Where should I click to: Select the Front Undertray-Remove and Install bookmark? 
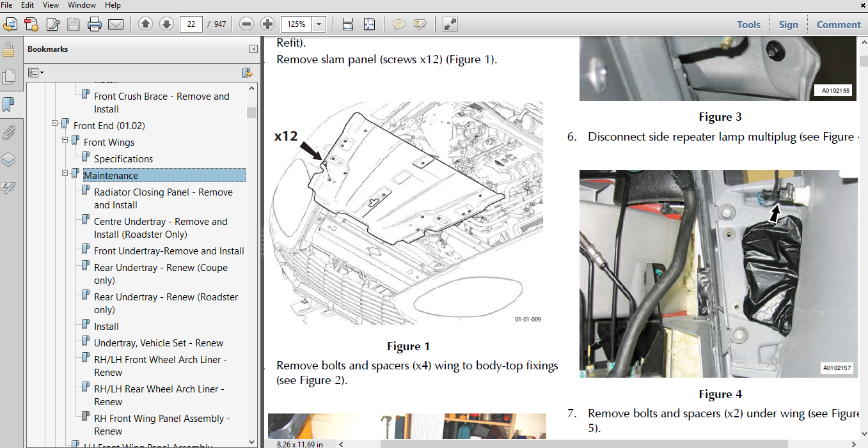coord(169,251)
